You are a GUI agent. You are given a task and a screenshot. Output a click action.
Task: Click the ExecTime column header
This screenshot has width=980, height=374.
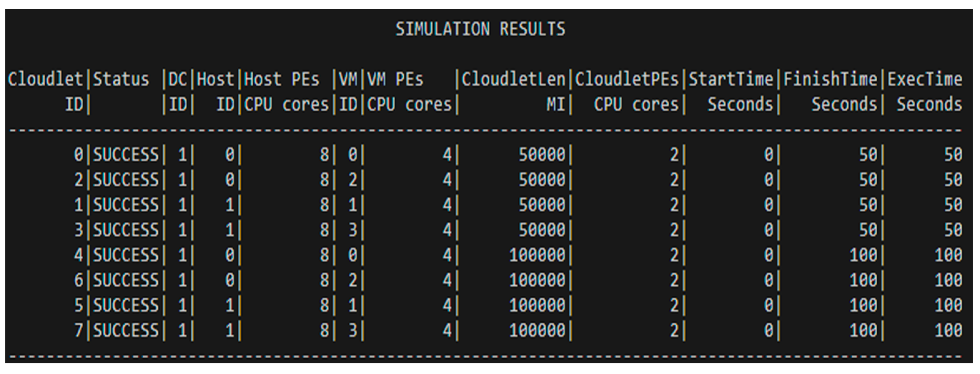(x=925, y=80)
